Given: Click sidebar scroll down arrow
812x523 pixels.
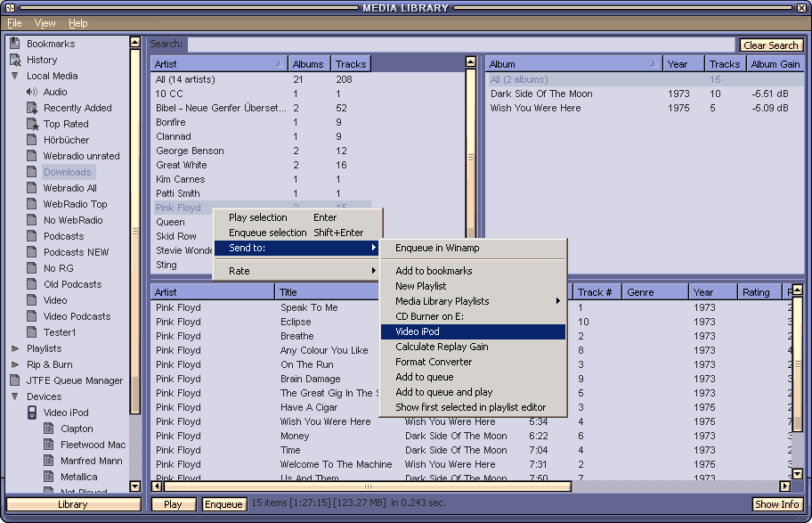Looking at the screenshot, I should pos(135,486).
